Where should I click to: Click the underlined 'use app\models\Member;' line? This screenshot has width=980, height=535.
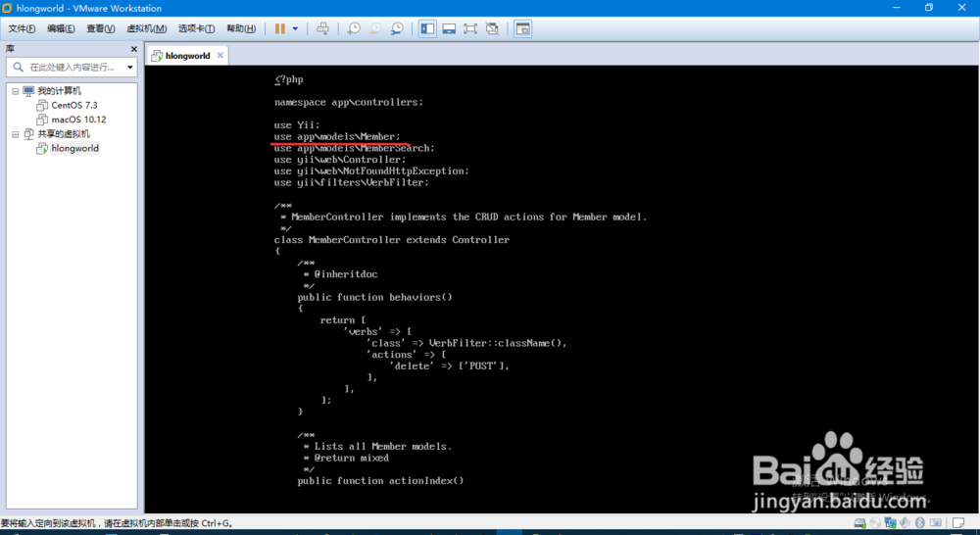click(x=337, y=137)
